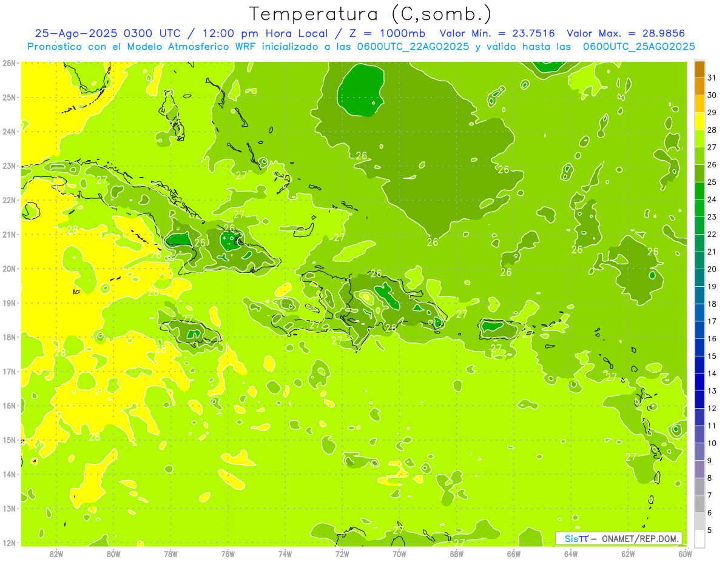Click the longitude axis label "80W"

point(113,554)
